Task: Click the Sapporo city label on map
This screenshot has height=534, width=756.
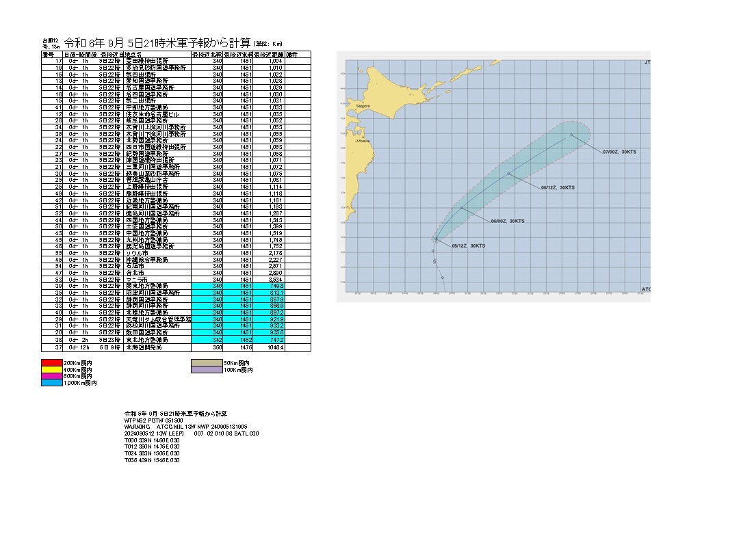Action: pyautogui.click(x=363, y=107)
